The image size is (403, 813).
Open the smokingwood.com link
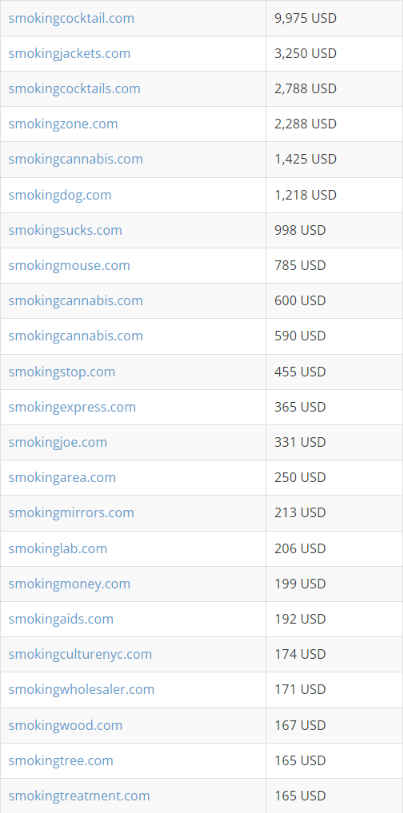click(x=65, y=725)
